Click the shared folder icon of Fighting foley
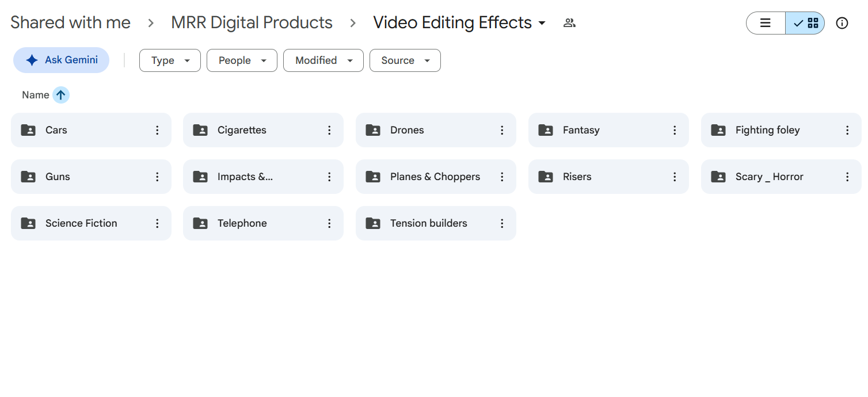868x397 pixels. tap(718, 130)
